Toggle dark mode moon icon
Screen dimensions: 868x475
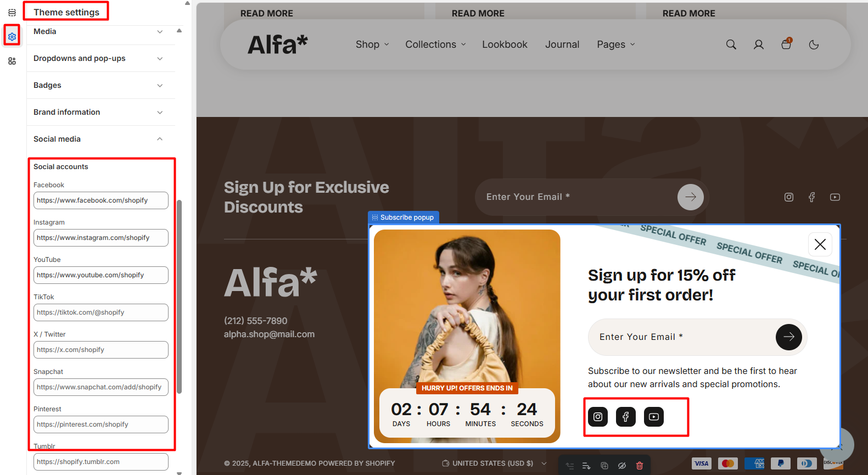(x=814, y=44)
